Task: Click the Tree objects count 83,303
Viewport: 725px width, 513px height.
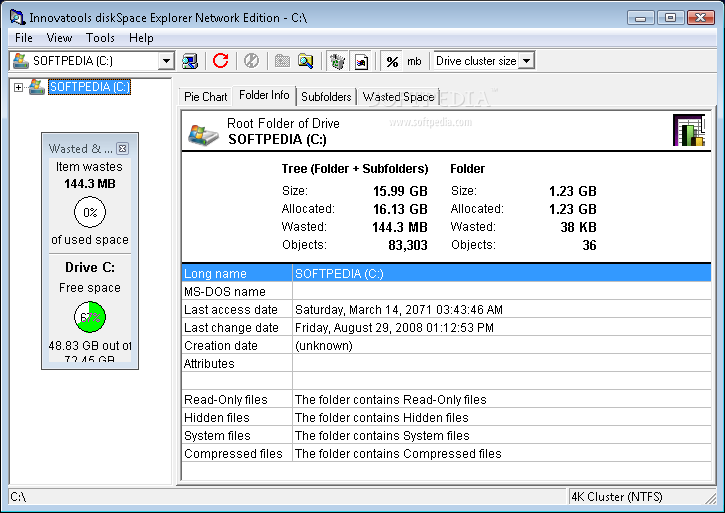Action: tap(407, 245)
